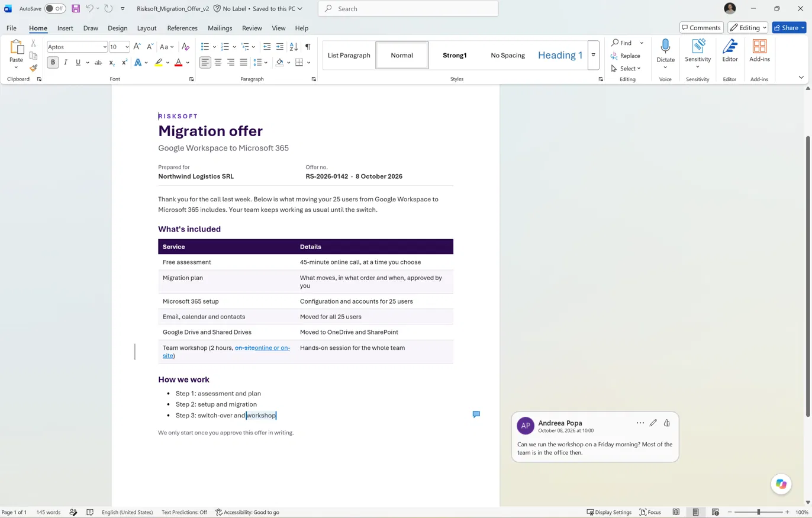Open the Editing mode dropdown
The width and height of the screenshot is (812, 518).
(747, 28)
